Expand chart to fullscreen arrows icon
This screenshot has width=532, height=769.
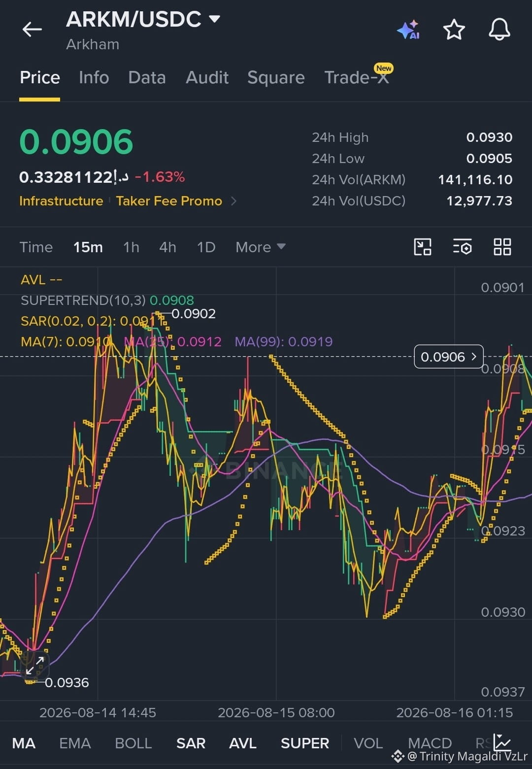click(35, 666)
